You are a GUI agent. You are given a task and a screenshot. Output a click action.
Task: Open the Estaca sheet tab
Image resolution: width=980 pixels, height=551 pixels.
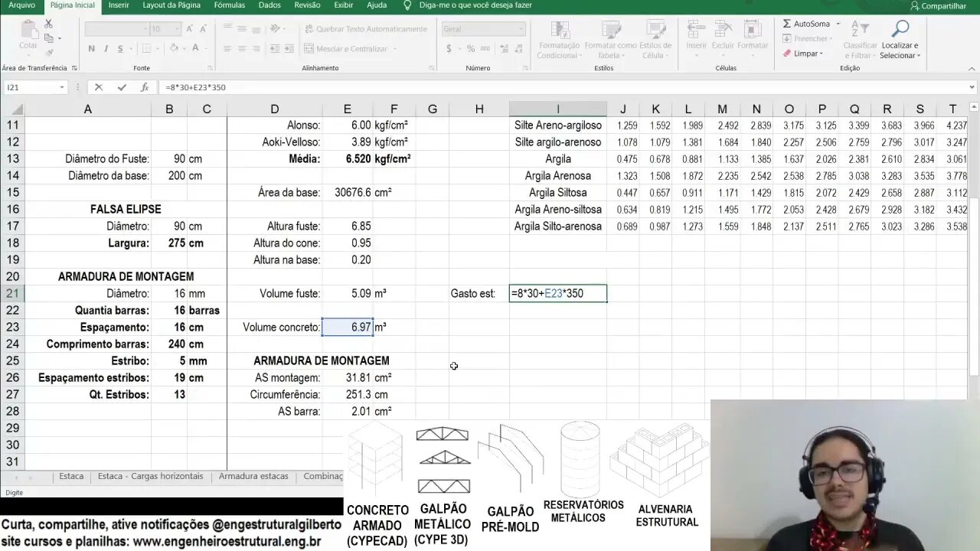[71, 476]
